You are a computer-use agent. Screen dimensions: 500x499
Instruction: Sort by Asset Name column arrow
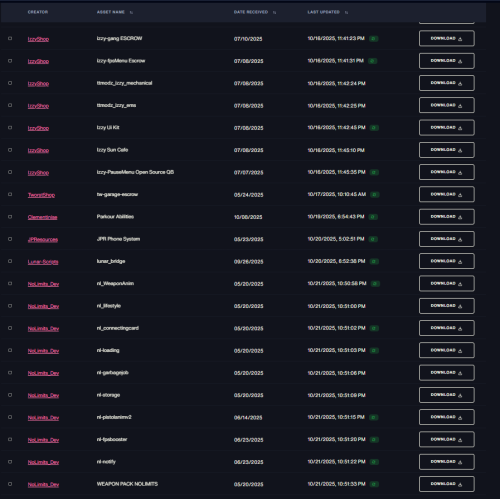(x=131, y=12)
